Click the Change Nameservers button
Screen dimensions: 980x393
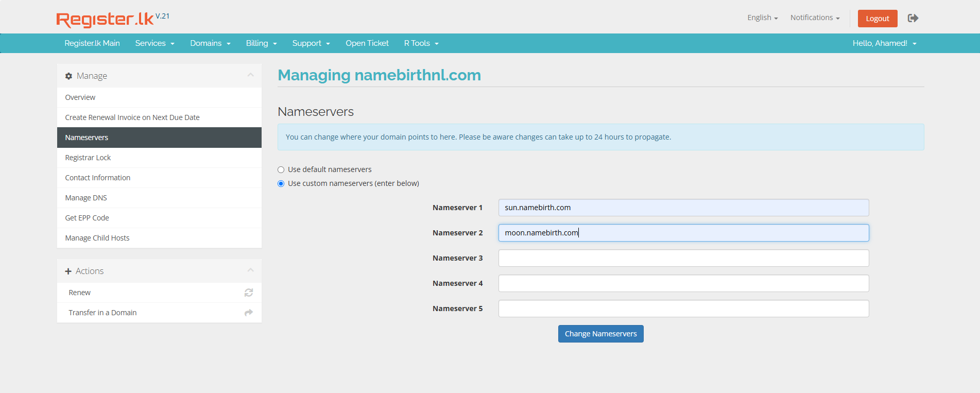600,334
